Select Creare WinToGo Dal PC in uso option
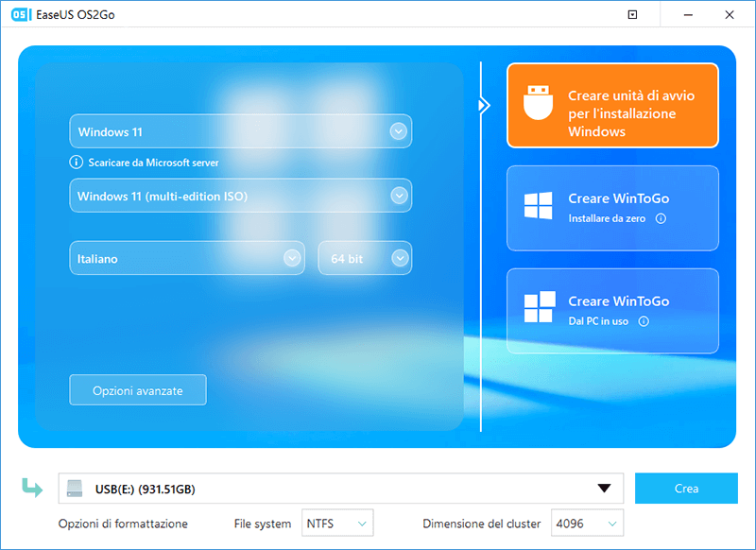The height and width of the screenshot is (550, 756). pos(612,311)
